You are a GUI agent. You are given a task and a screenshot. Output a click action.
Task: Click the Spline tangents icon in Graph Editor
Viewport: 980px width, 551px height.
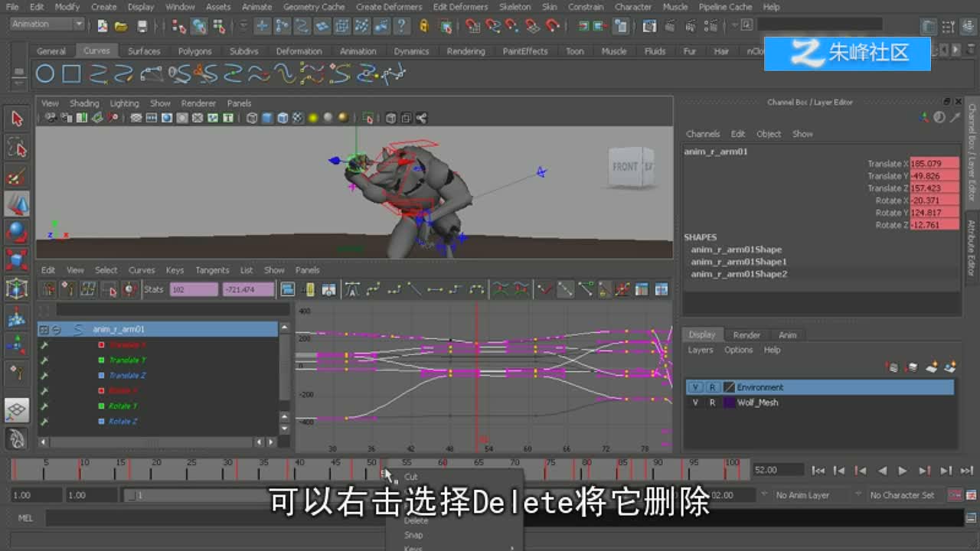point(374,289)
